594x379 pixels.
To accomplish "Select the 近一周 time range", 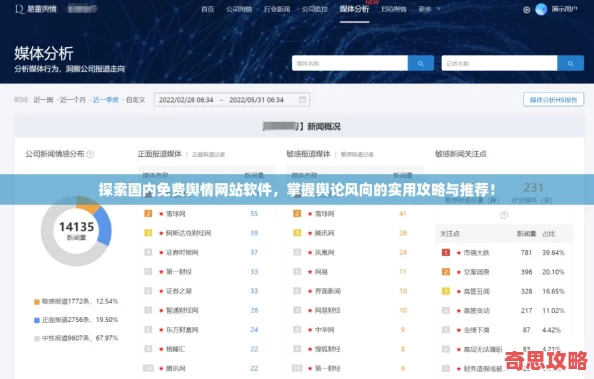I will click(43, 100).
